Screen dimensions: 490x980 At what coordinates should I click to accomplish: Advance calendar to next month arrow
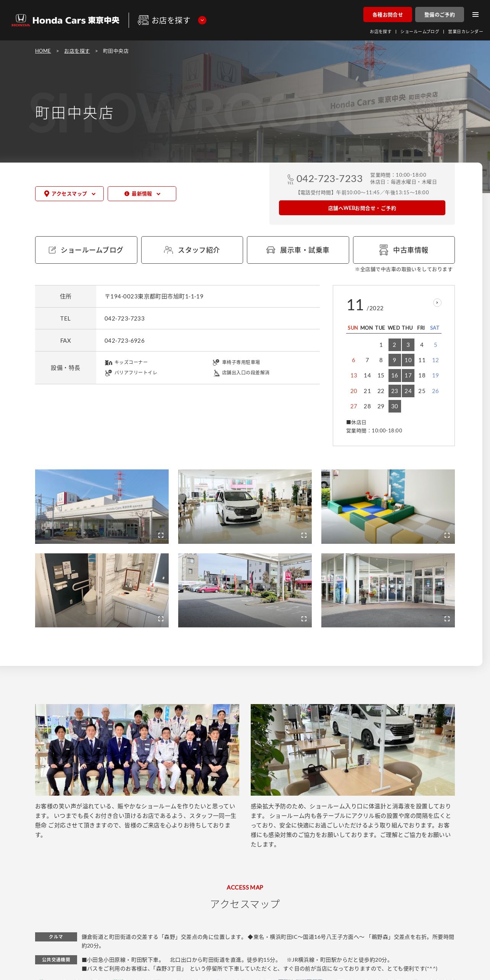(437, 303)
